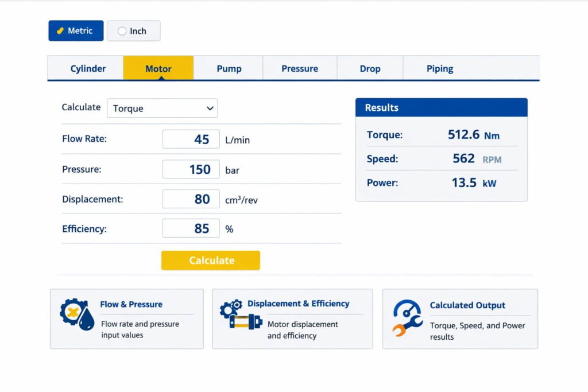This screenshot has width=588, height=392.
Task: Click the gauge and wrench icon
Action: click(x=407, y=317)
